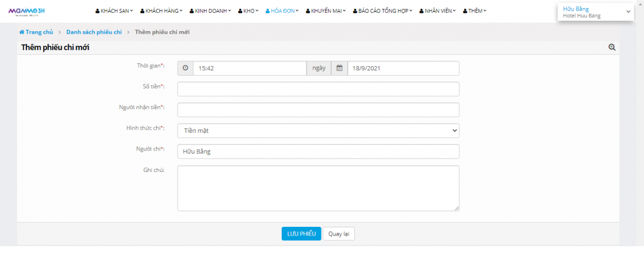Click the person icon next to KHÁCH SẠN

tap(97, 11)
